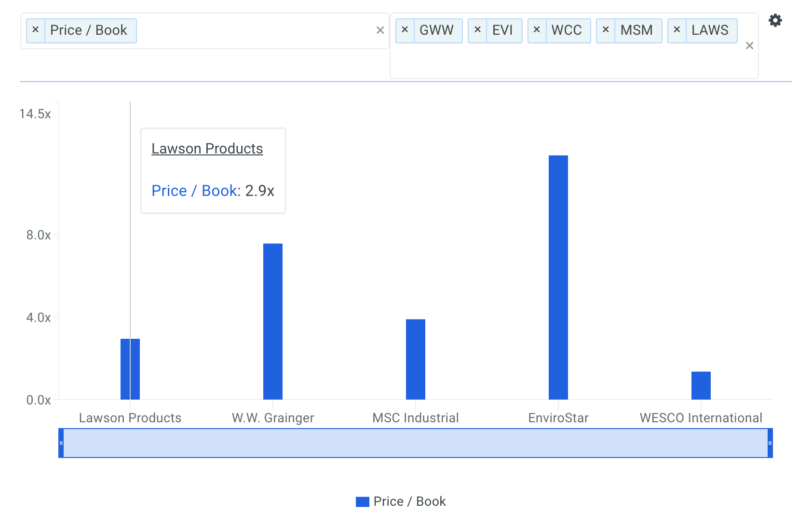
Task: Click the W.W. Grainger axis label
Action: coord(273,418)
